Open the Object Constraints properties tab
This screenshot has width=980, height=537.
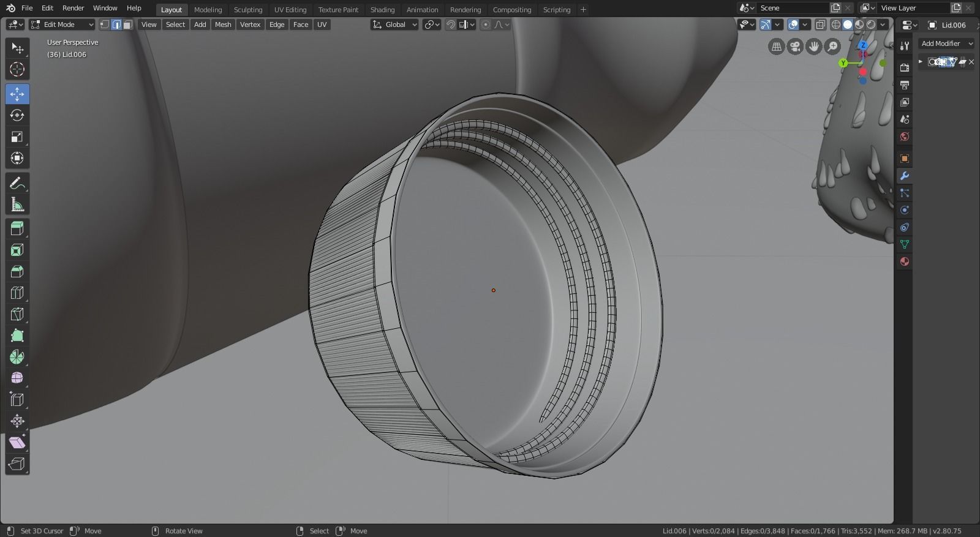click(x=905, y=227)
